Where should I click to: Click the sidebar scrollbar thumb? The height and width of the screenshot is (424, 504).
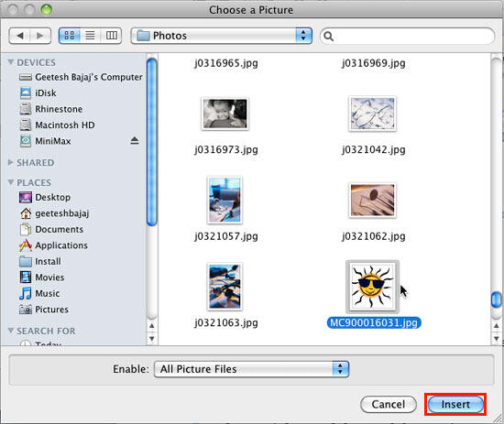(x=152, y=142)
